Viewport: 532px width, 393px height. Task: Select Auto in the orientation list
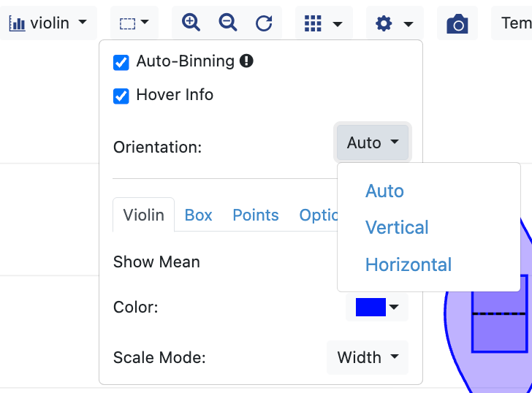[384, 191]
